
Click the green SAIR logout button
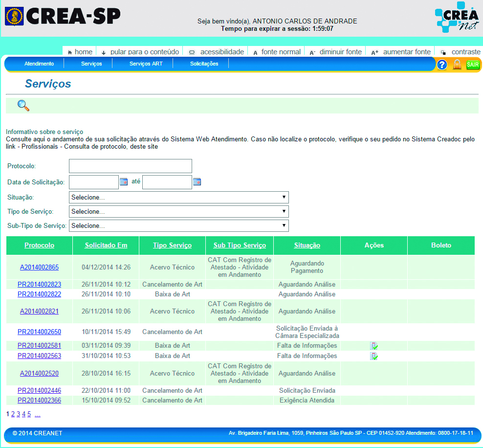click(473, 65)
